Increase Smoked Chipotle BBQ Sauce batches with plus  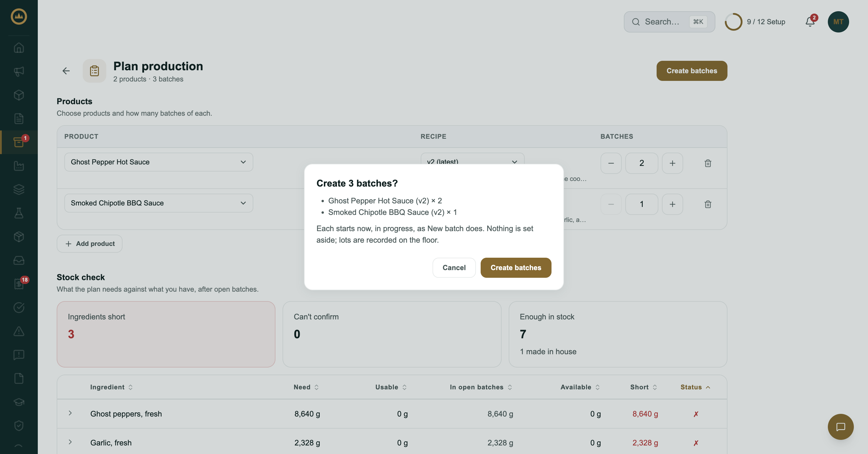coord(672,204)
